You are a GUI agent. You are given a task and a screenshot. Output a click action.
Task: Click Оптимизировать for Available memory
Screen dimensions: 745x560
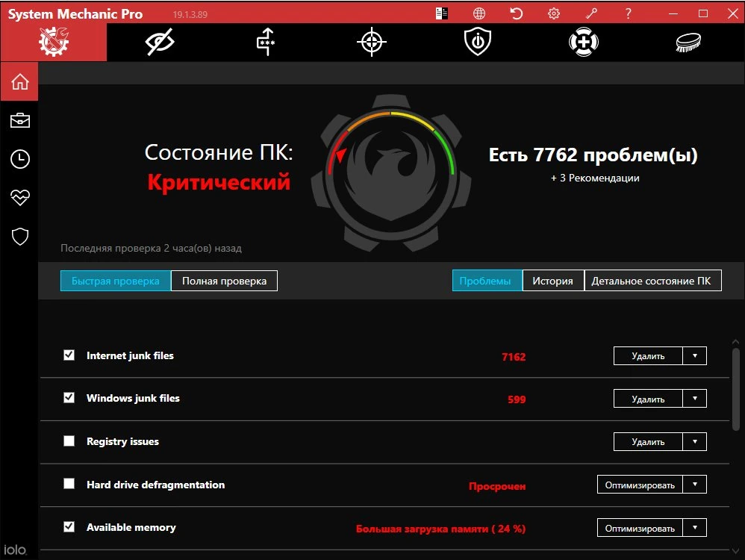click(640, 528)
